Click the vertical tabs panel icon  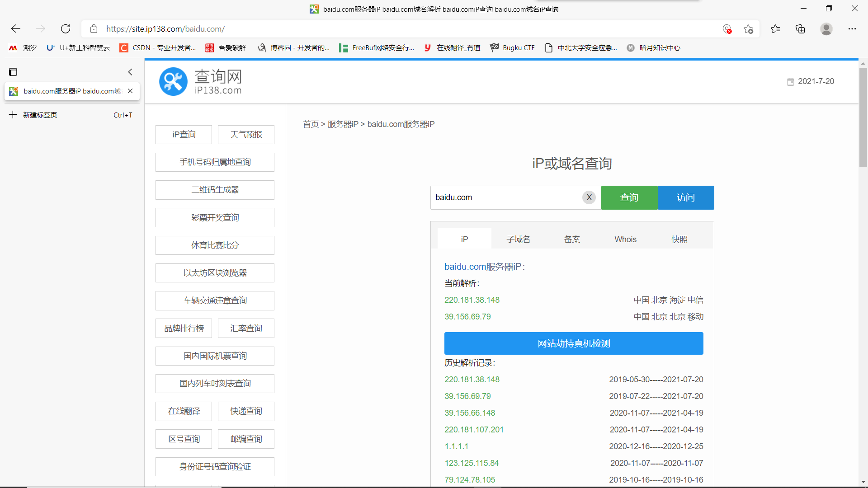(13, 72)
